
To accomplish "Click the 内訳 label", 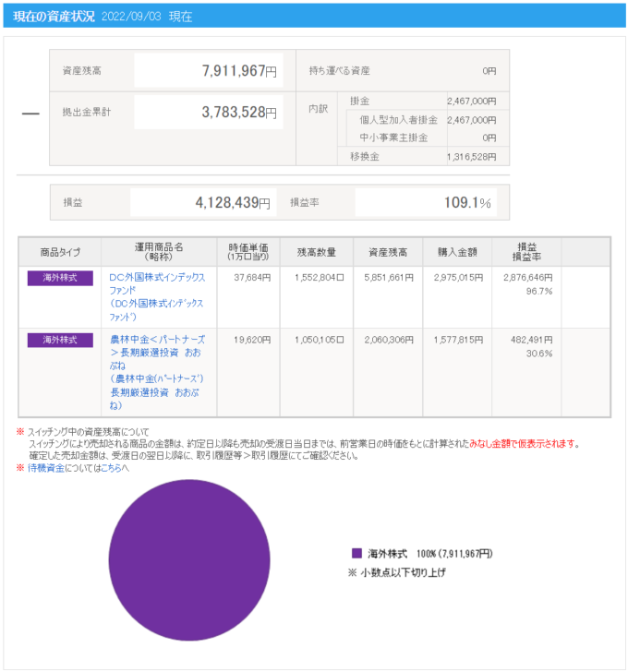I will pyautogui.click(x=318, y=109).
